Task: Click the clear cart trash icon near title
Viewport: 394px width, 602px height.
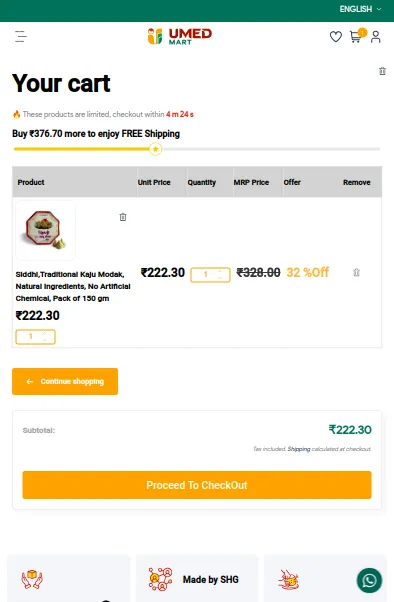Action: [x=382, y=71]
